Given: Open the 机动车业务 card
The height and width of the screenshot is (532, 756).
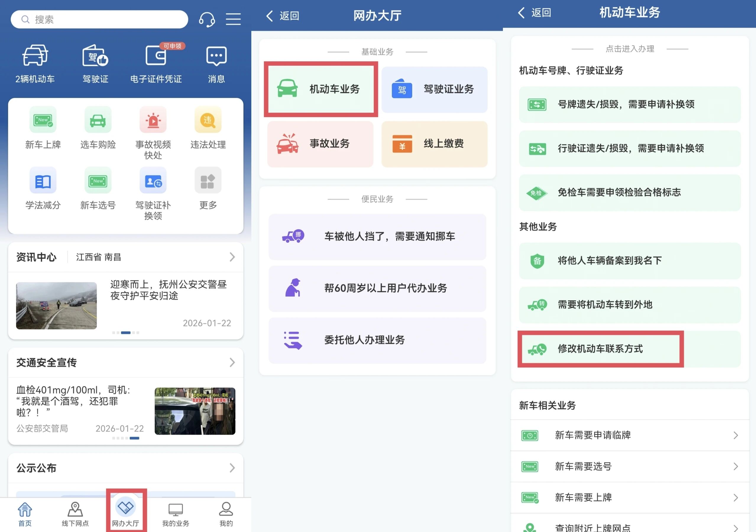Looking at the screenshot, I should (320, 89).
